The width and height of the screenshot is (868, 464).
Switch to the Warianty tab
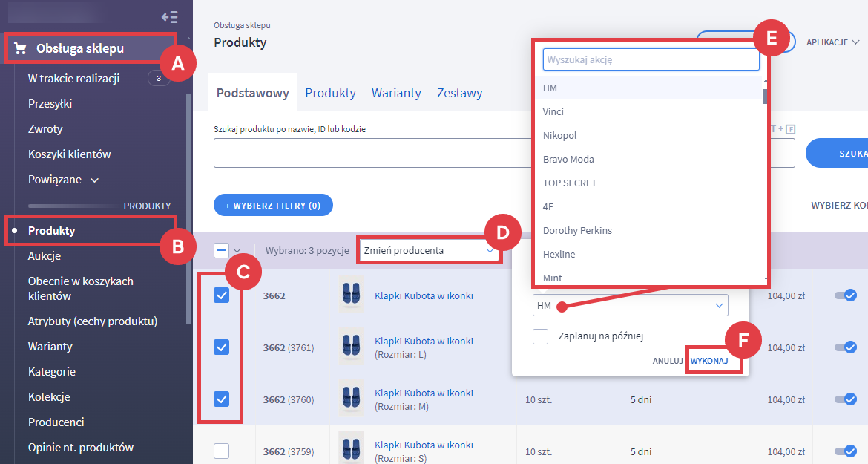[x=396, y=93]
